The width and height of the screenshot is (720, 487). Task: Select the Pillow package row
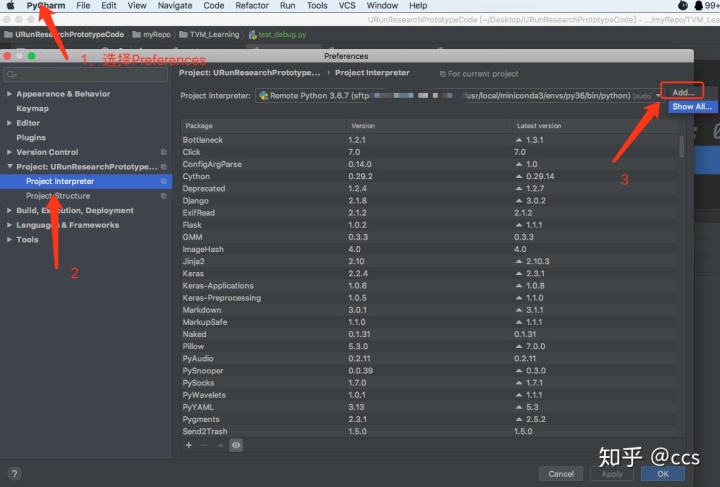[429, 347]
